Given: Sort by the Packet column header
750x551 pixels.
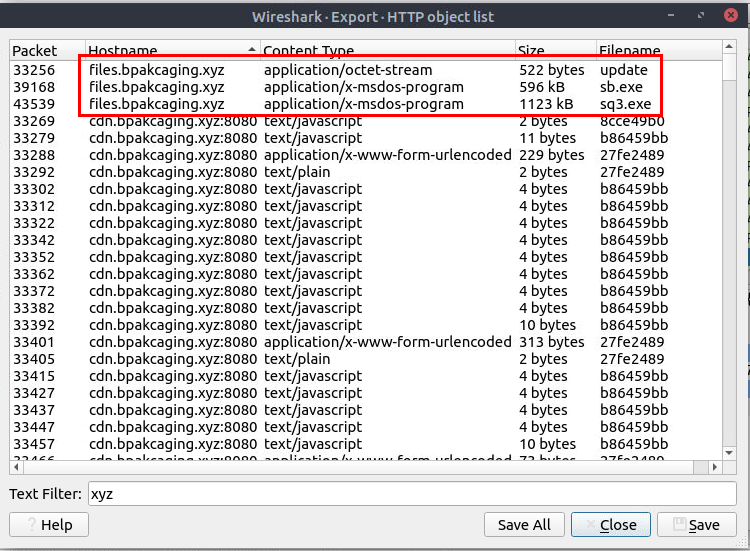Looking at the screenshot, I should [x=35, y=50].
